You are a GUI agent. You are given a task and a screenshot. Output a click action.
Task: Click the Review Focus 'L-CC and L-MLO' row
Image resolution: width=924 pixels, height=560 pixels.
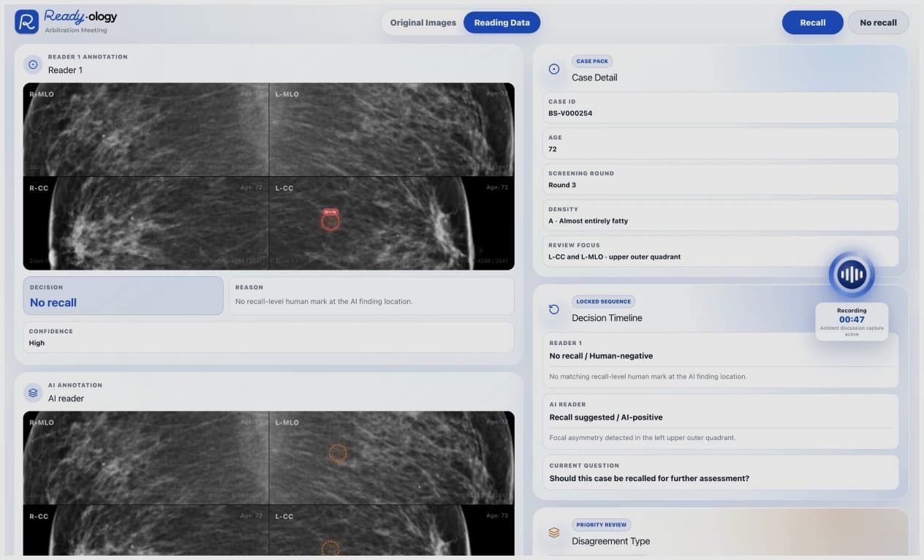(x=720, y=251)
